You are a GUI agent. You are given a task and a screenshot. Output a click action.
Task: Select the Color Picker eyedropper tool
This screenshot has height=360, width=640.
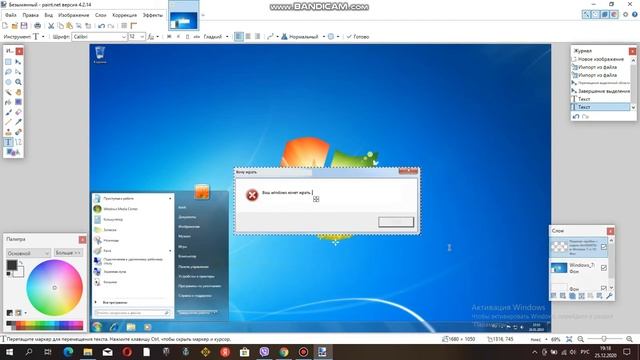(18, 122)
